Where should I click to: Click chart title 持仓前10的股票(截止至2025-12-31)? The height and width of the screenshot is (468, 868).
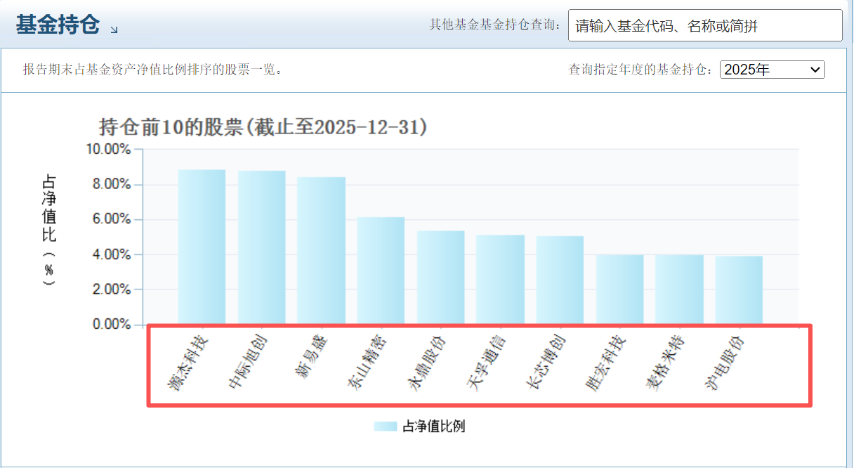click(x=263, y=127)
